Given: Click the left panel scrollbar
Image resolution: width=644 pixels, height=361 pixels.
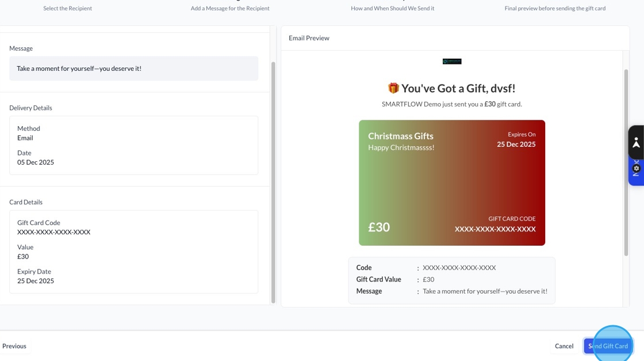Looking at the screenshot, I should 273,173.
